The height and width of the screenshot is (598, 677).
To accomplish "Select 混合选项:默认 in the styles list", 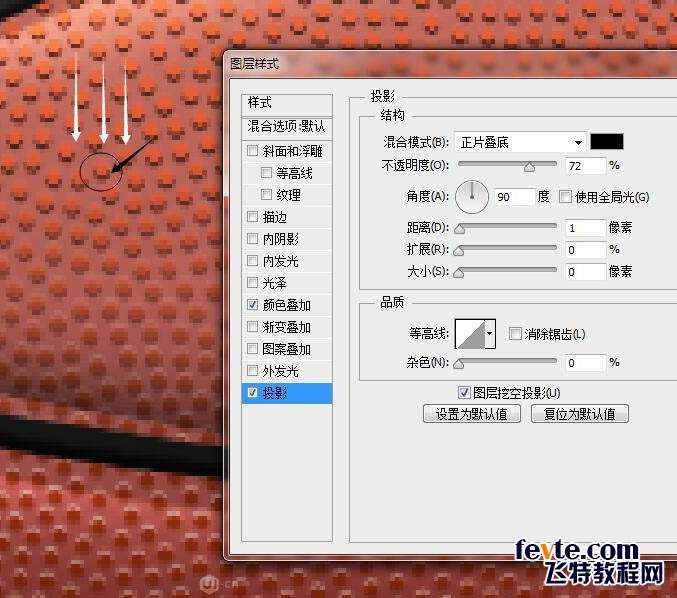I will tap(287, 126).
